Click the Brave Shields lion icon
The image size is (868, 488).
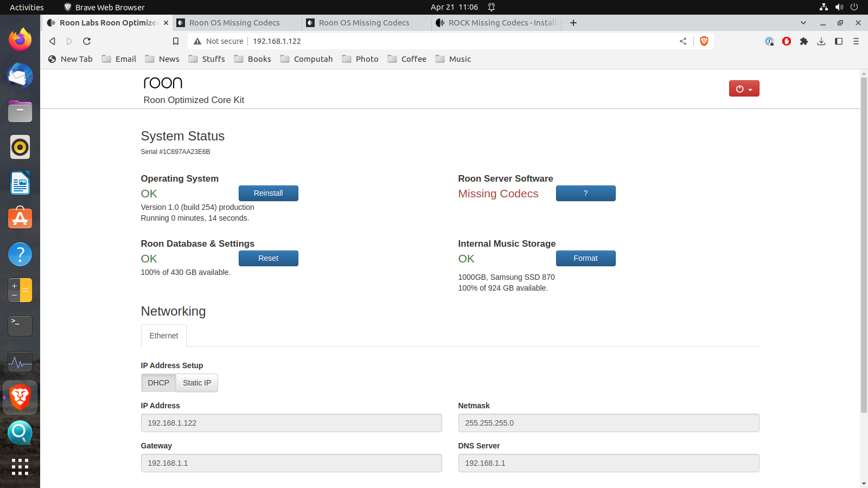tap(704, 41)
